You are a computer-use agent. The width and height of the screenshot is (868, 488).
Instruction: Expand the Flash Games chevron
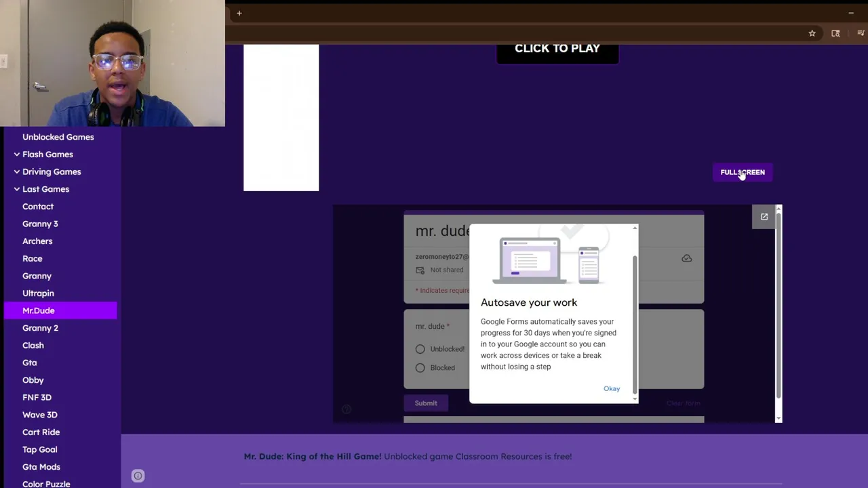point(16,154)
